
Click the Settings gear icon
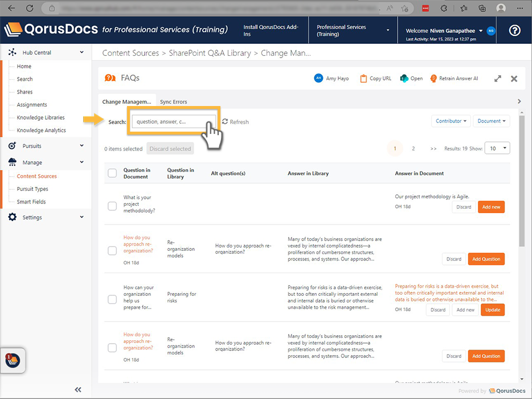click(x=12, y=217)
